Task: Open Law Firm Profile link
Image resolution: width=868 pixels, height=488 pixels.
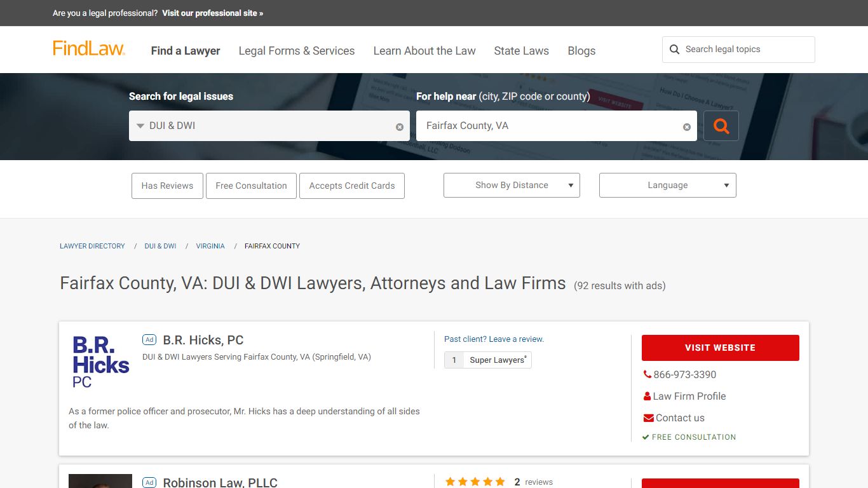Action: (x=689, y=396)
